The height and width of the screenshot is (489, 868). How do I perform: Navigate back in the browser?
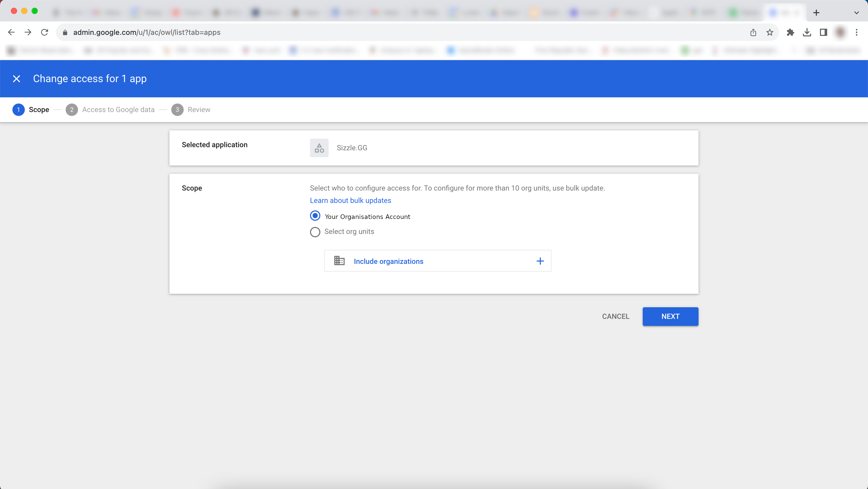(x=11, y=32)
